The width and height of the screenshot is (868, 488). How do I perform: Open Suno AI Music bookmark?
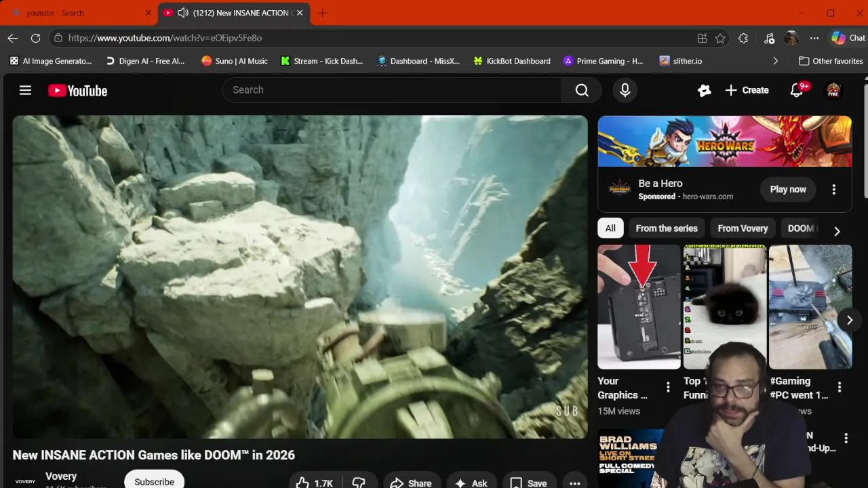235,61
